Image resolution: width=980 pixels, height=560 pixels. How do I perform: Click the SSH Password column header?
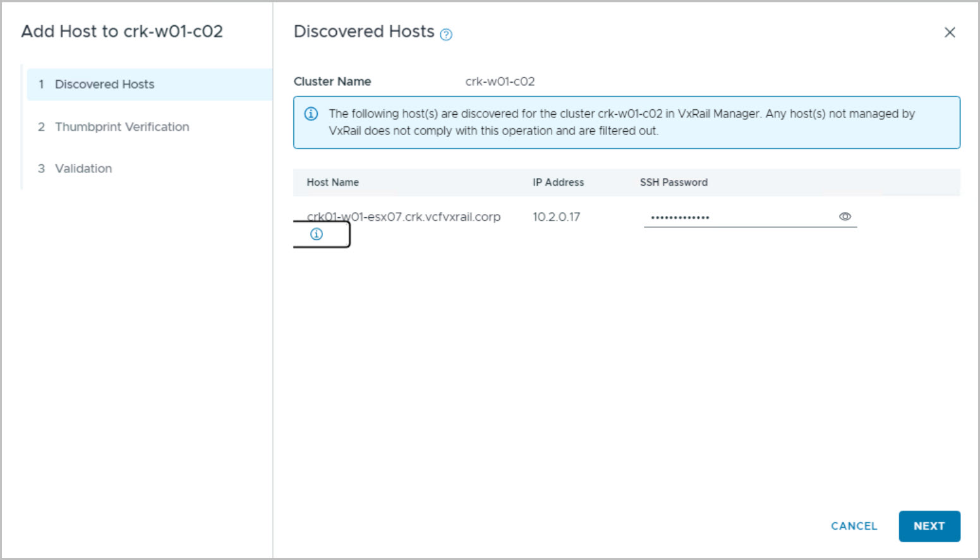pyautogui.click(x=674, y=182)
